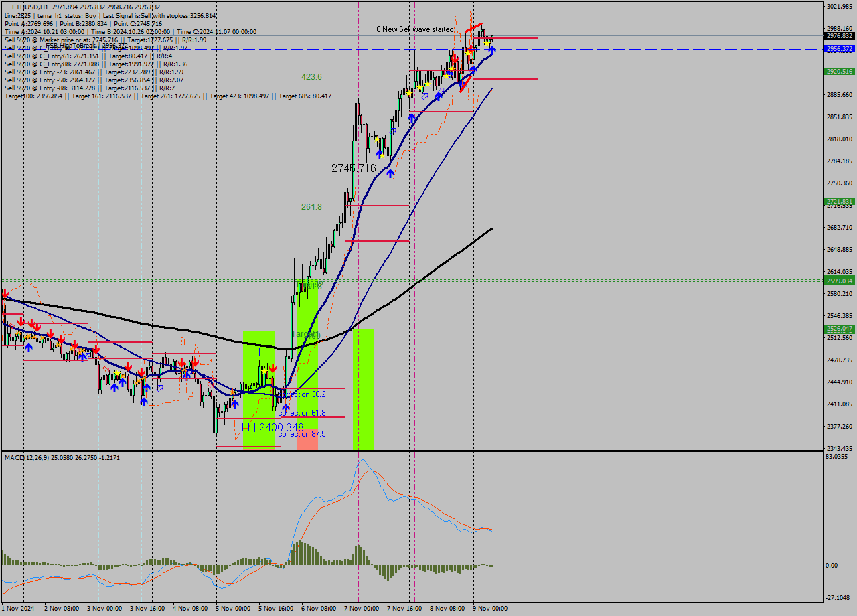The image size is (857, 616).
Task: Click the '6 Nov 08:00' time axis label
Action: pyautogui.click(x=319, y=609)
